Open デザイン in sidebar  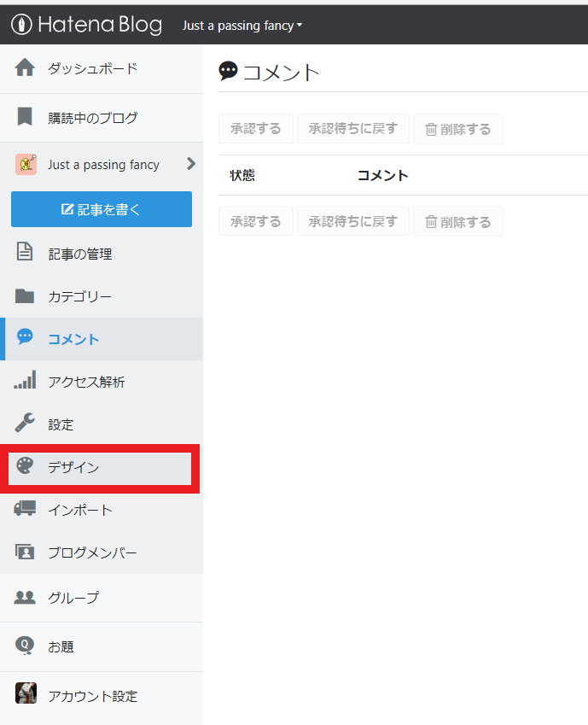pos(73,467)
